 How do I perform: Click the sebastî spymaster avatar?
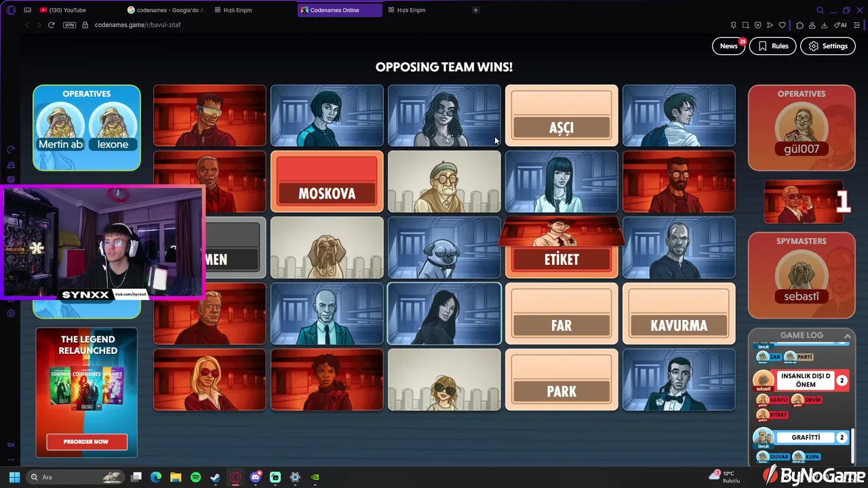801,278
